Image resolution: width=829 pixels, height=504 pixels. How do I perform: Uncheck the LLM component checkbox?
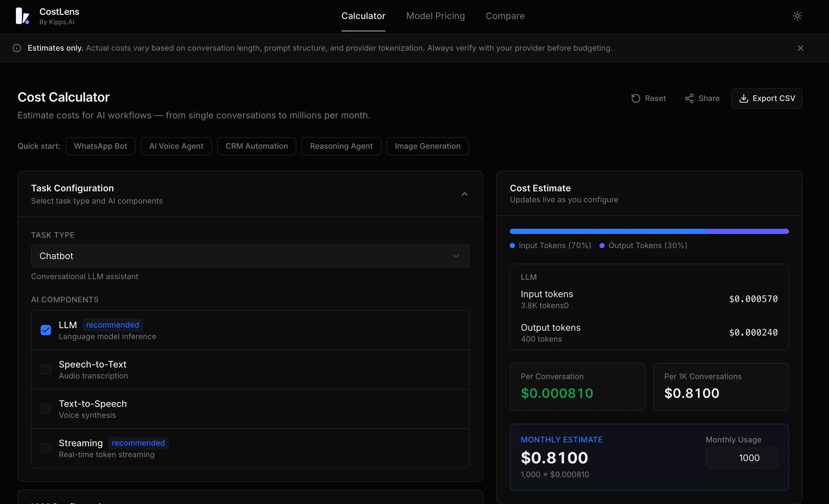[46, 330]
